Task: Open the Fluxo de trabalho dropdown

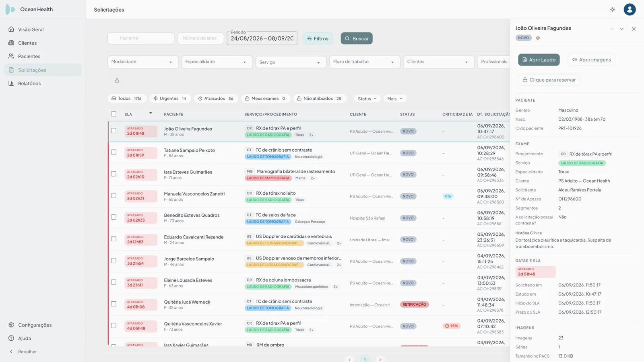Action: click(x=365, y=62)
